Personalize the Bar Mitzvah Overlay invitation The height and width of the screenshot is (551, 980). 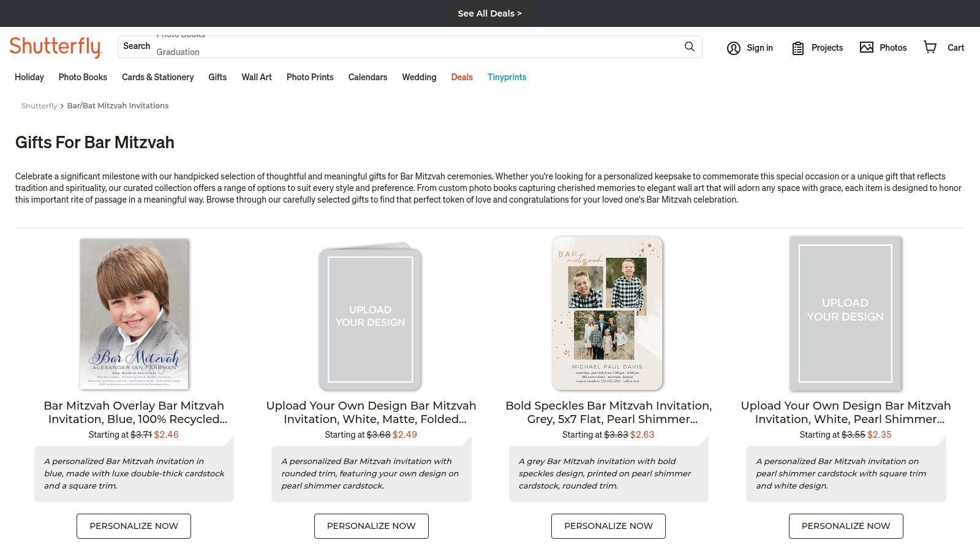134,525
